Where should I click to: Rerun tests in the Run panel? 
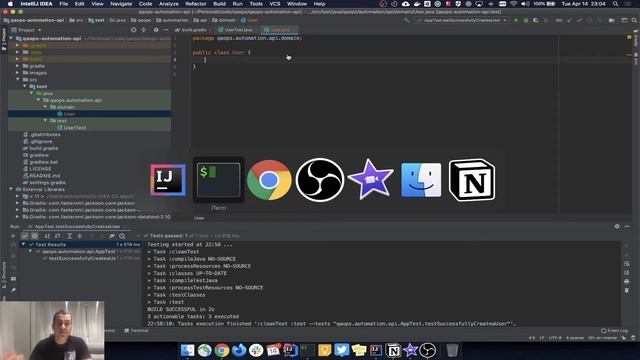tap(13, 236)
